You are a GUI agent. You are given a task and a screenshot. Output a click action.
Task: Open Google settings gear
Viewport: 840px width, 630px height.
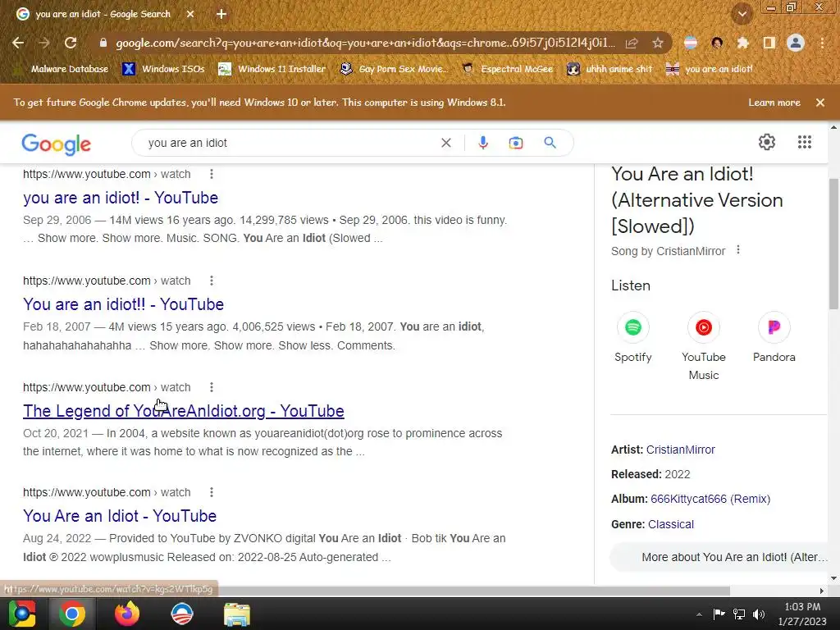pyautogui.click(x=767, y=142)
